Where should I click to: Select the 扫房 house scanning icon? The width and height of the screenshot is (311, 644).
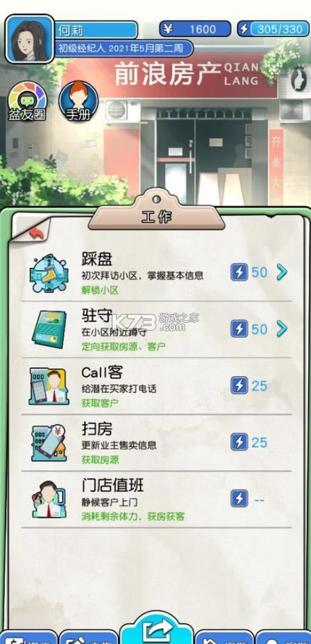[48, 443]
